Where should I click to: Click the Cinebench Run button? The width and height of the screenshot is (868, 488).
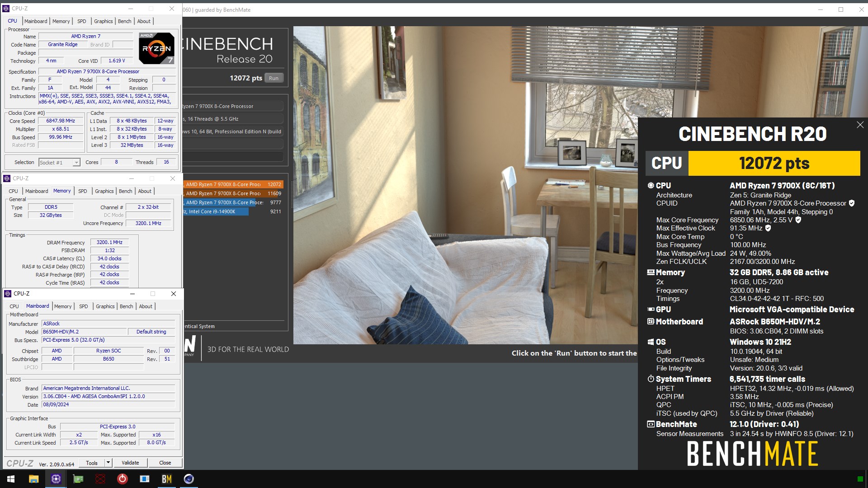click(274, 78)
